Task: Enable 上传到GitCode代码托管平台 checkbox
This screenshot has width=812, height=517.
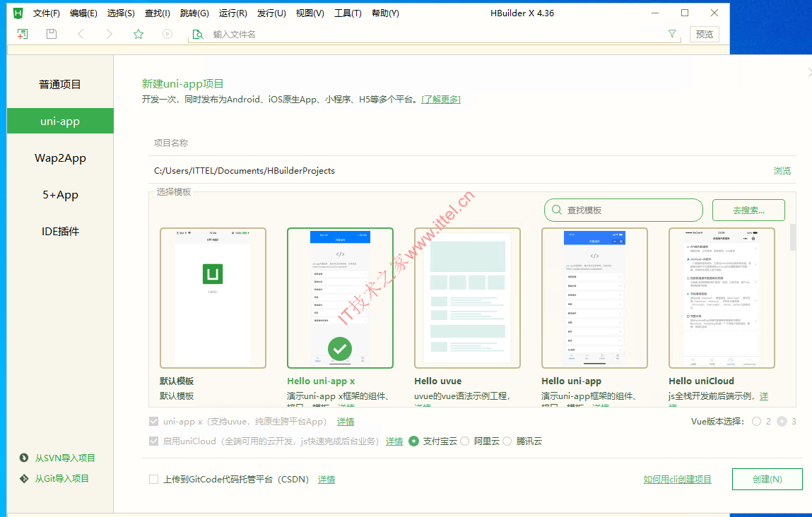Action: pos(154,480)
